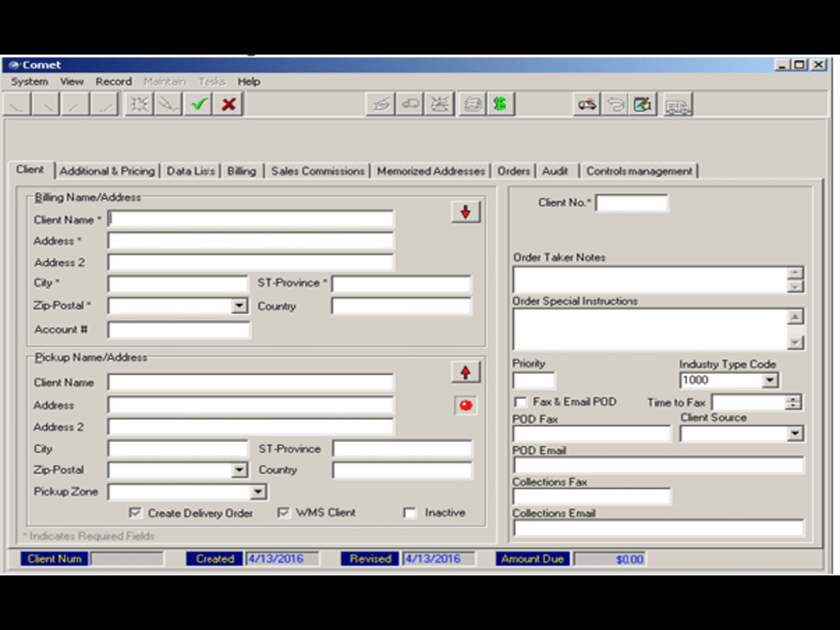Click the green checkmark save icon
Viewport: 840px width, 630px height.
(199, 104)
